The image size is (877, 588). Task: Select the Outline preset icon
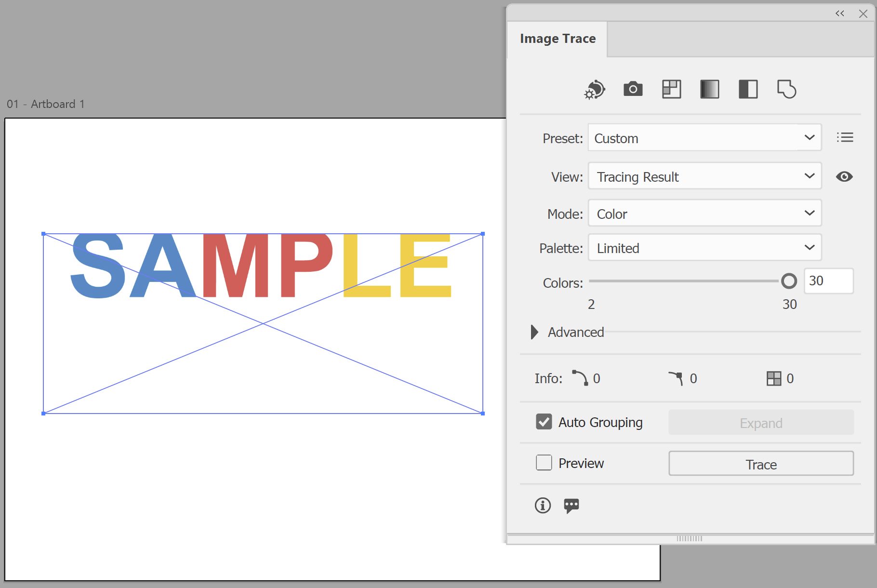click(786, 89)
